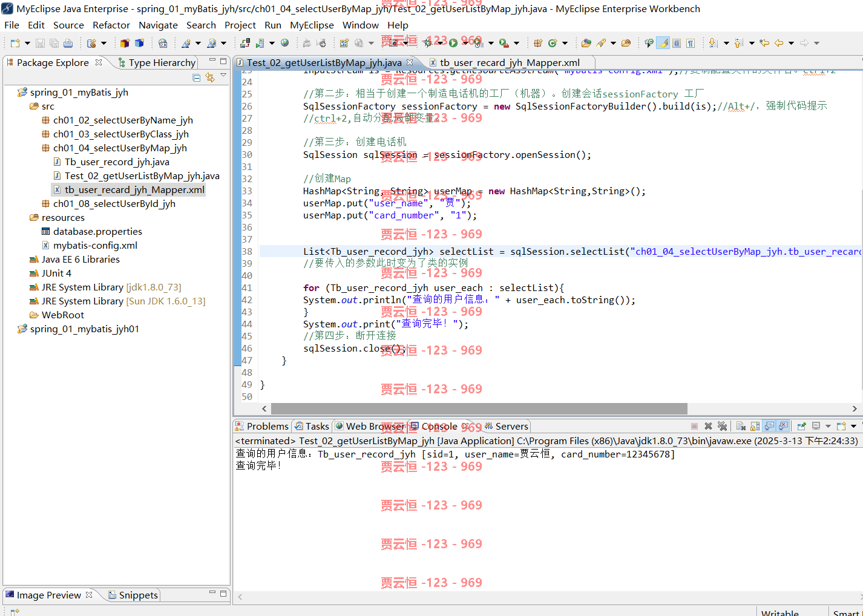
Task: Select ch01_02_selectUserByName_jyh package
Action: (x=123, y=120)
